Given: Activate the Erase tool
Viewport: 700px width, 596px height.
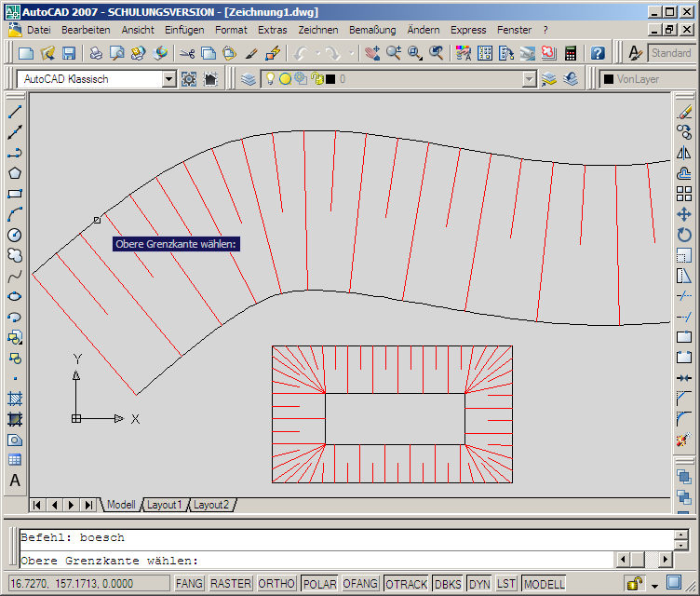Looking at the screenshot, I should 684,112.
